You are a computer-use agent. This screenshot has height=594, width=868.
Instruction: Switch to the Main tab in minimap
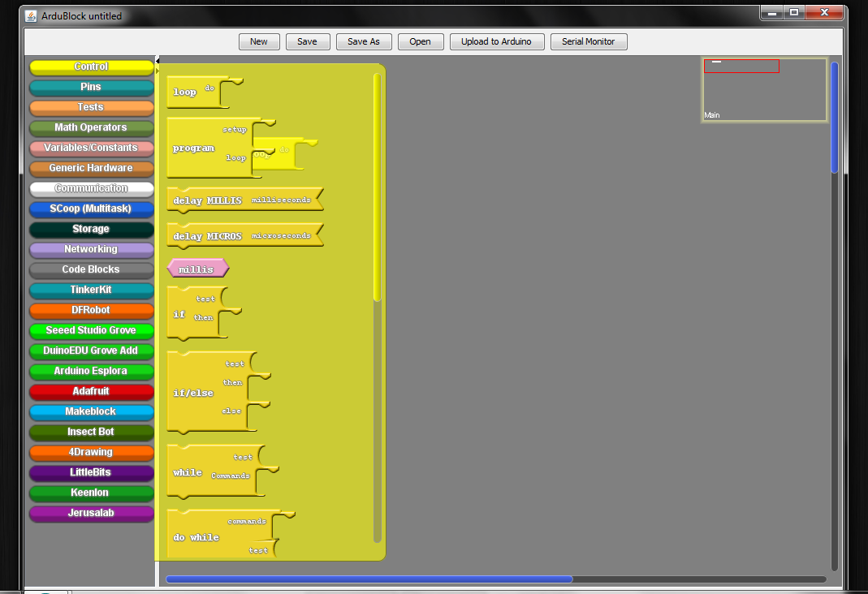(x=712, y=114)
